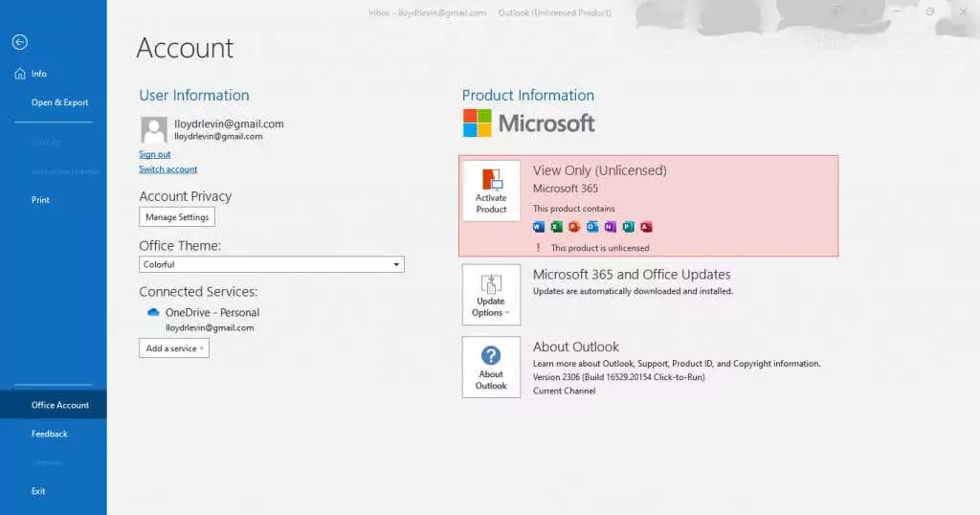Click the Info home icon in sidebar
The height and width of the screenshot is (515, 980).
(x=19, y=73)
